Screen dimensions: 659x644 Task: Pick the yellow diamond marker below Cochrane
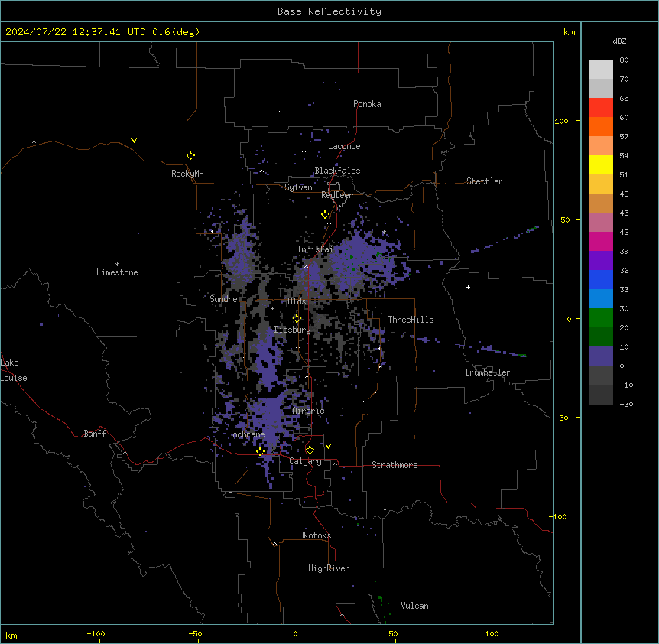(x=260, y=452)
